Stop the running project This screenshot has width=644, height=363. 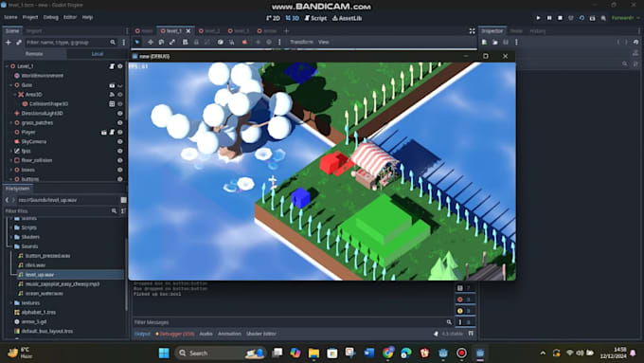(x=560, y=18)
